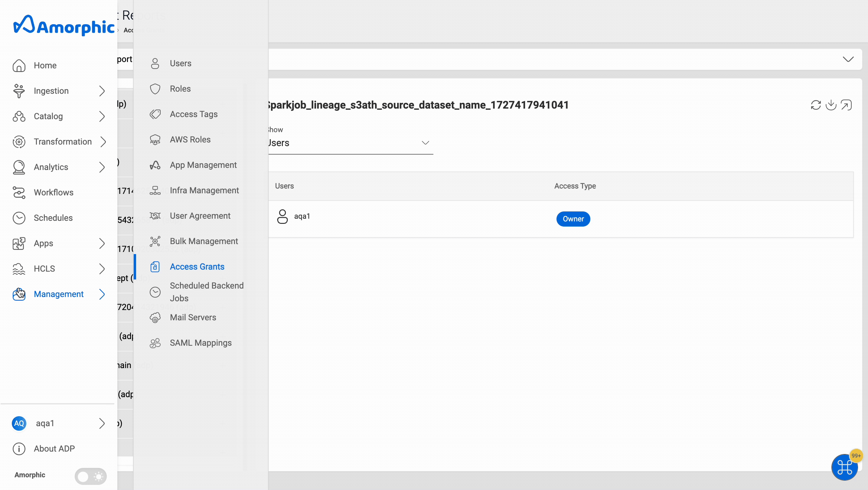Click the SAML Mappings icon
Image resolution: width=868 pixels, height=490 pixels.
(x=155, y=343)
